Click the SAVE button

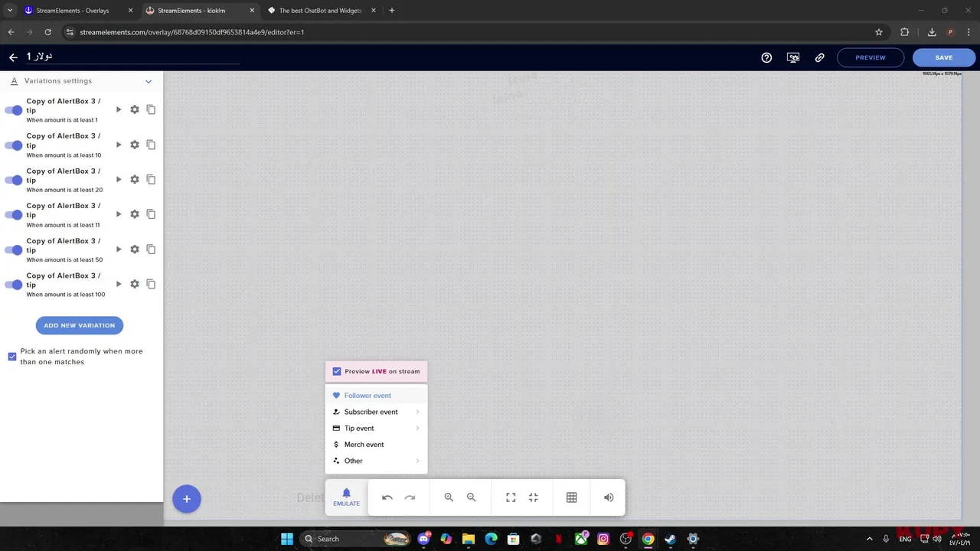pyautogui.click(x=944, y=57)
